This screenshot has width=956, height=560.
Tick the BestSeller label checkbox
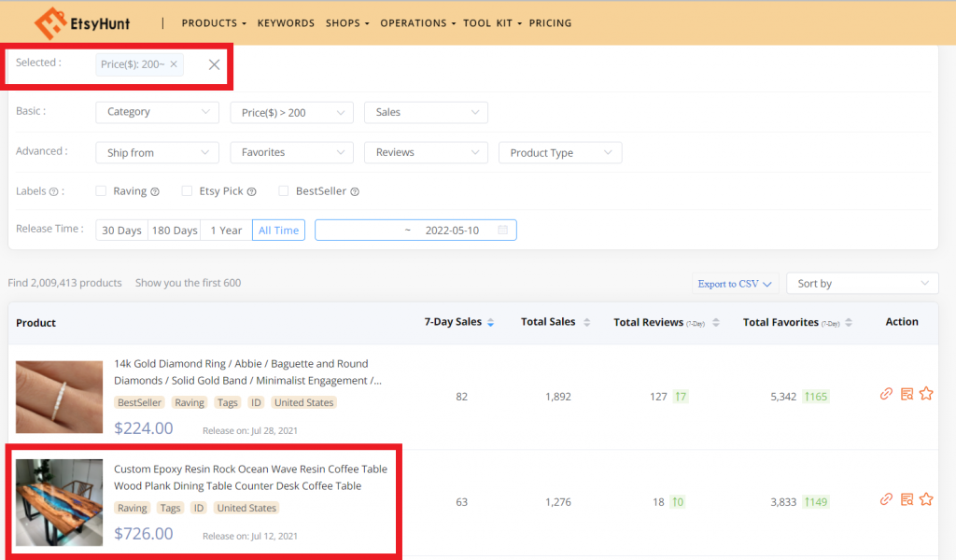283,191
